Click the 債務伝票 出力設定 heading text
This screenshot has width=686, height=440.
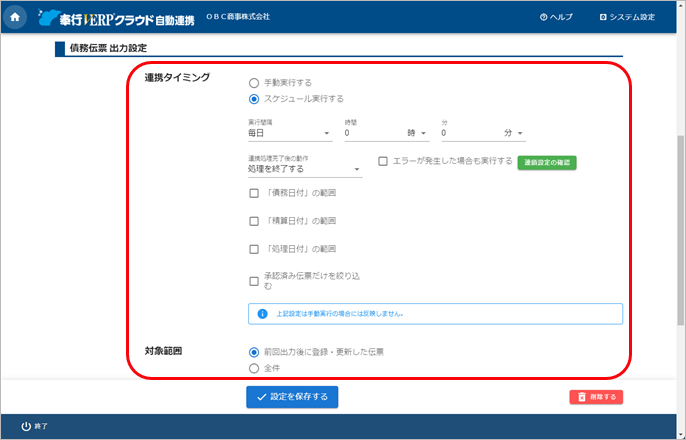coord(108,48)
